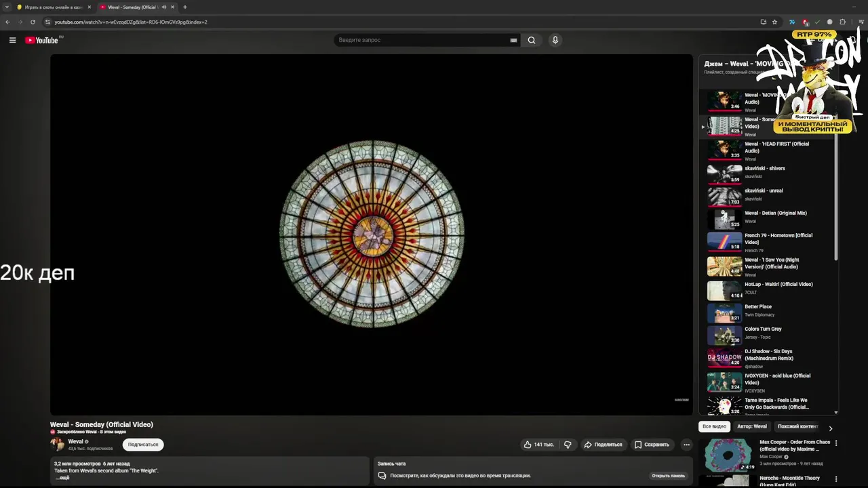The image size is (868, 488).
Task: Open site info icon in address bar
Action: [x=47, y=22]
